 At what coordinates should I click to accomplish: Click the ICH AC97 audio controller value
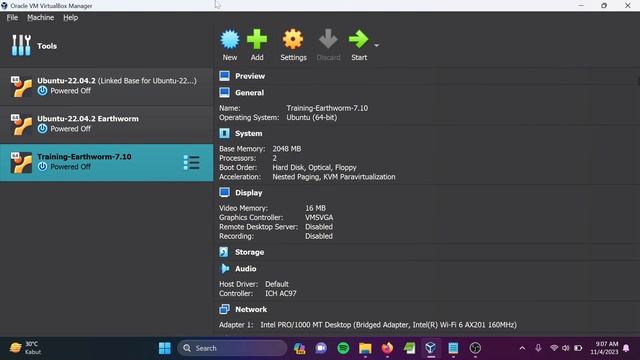[x=281, y=293]
